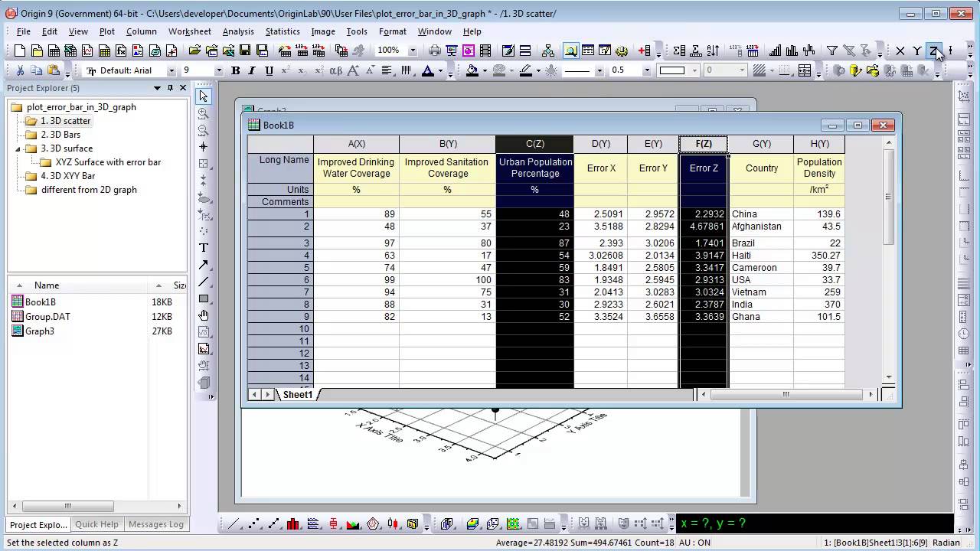
Task: Plot a Line graph from bottom toolbar
Action: click(x=234, y=524)
